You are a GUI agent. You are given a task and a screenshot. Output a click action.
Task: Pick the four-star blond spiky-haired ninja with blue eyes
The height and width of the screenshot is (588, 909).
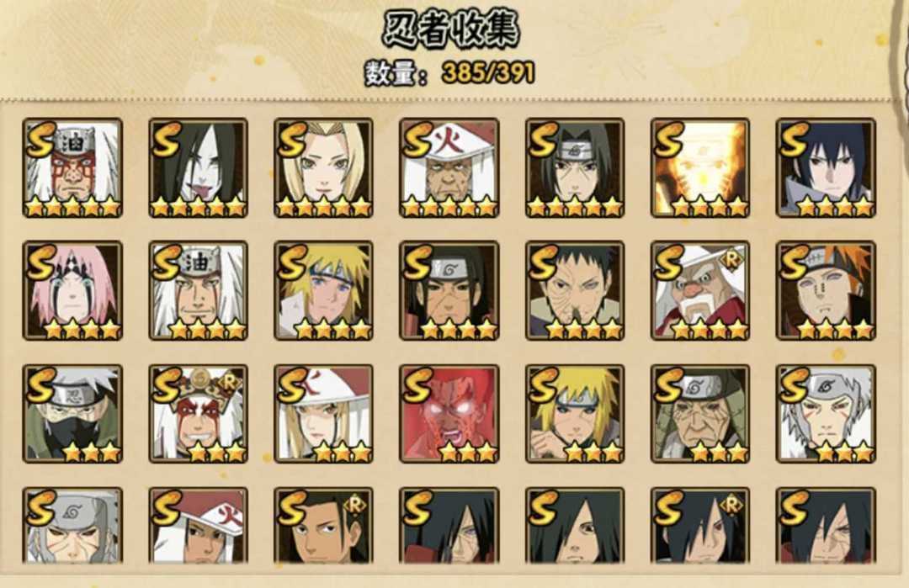(x=323, y=291)
